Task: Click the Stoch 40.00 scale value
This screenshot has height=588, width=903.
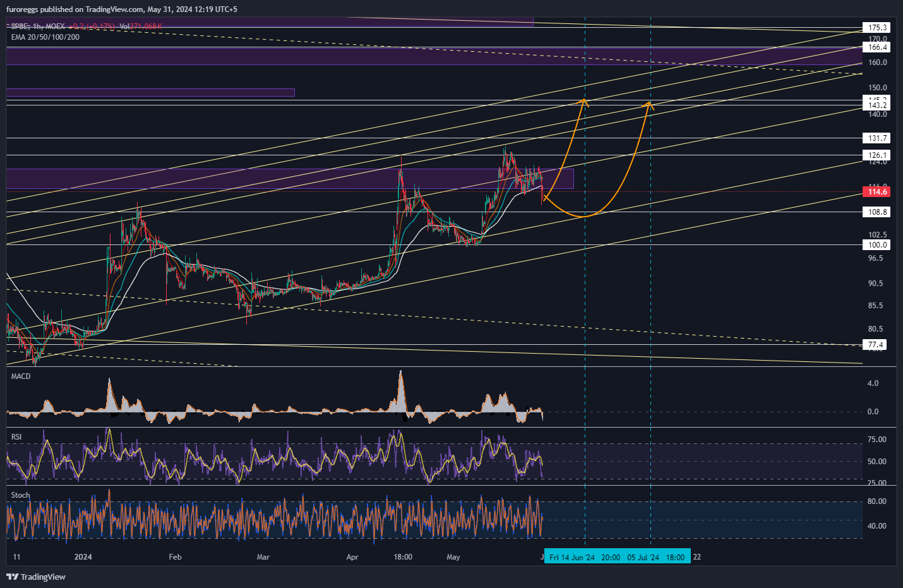Action: point(877,526)
